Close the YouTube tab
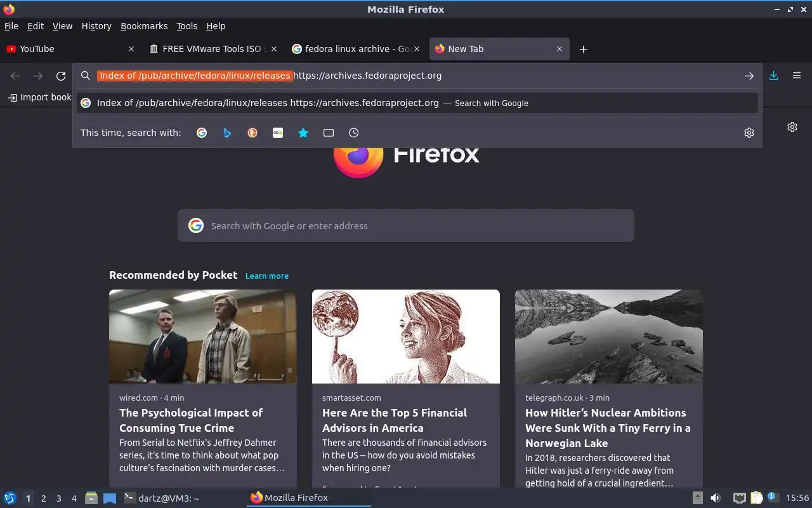Viewport: 812px width, 508px height. click(x=131, y=49)
